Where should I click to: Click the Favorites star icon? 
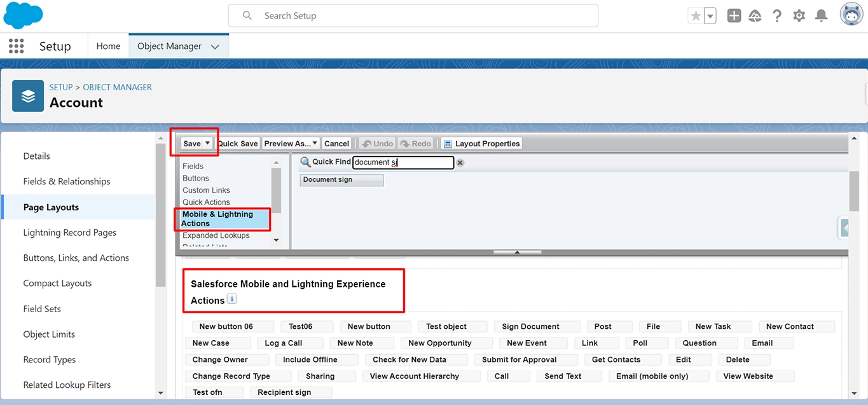coord(696,16)
